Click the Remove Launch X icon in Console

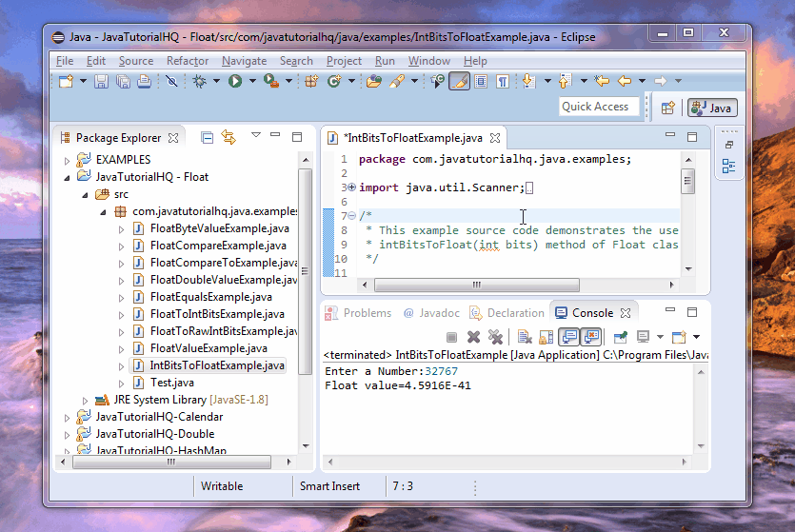click(x=473, y=337)
